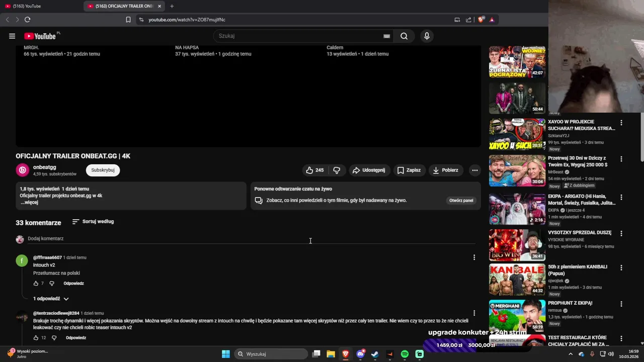The image size is (644, 362).
Task: Open a new browser tab with plus
Action: tap(172, 6)
